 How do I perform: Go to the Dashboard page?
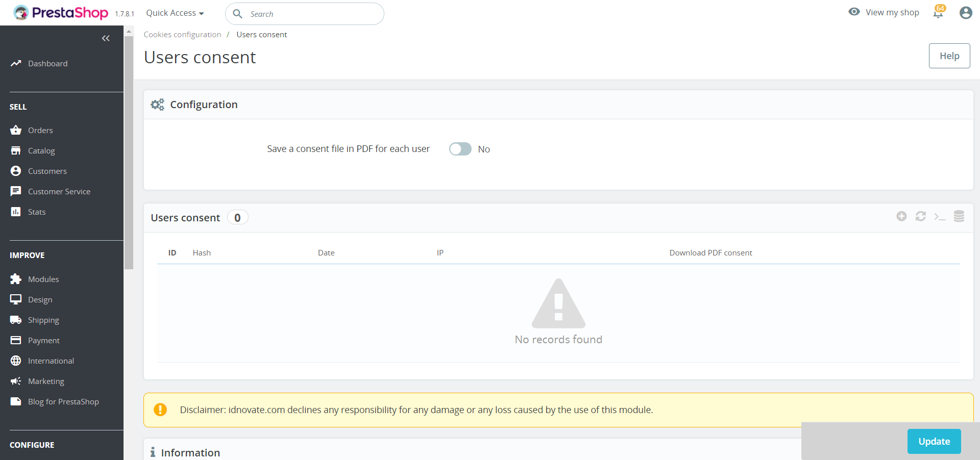(x=47, y=64)
